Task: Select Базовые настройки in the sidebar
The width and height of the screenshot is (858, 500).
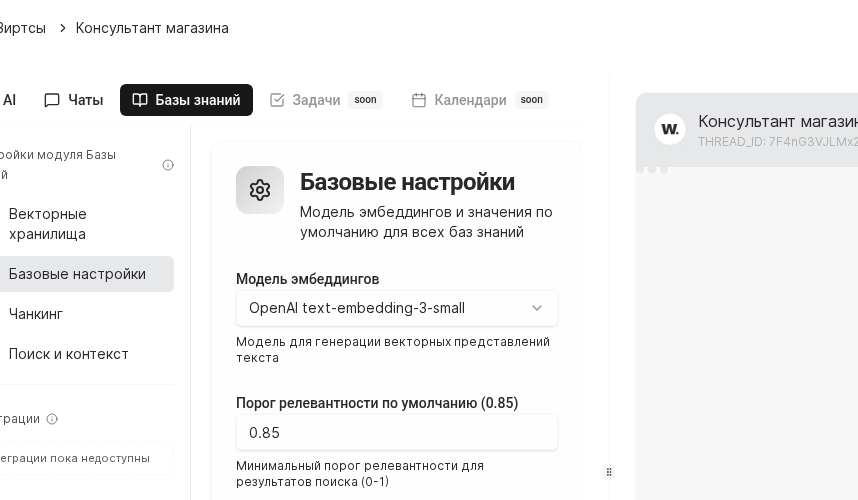Action: [86, 274]
